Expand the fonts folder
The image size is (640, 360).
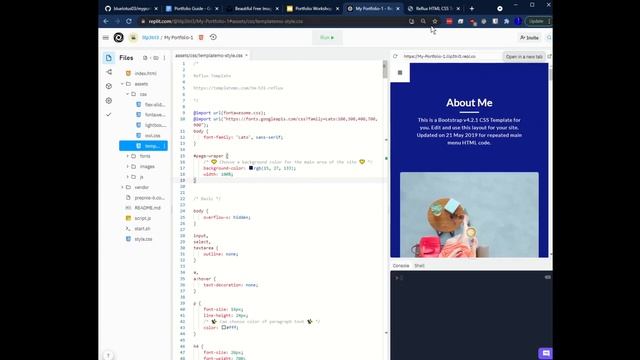pyautogui.click(x=127, y=156)
